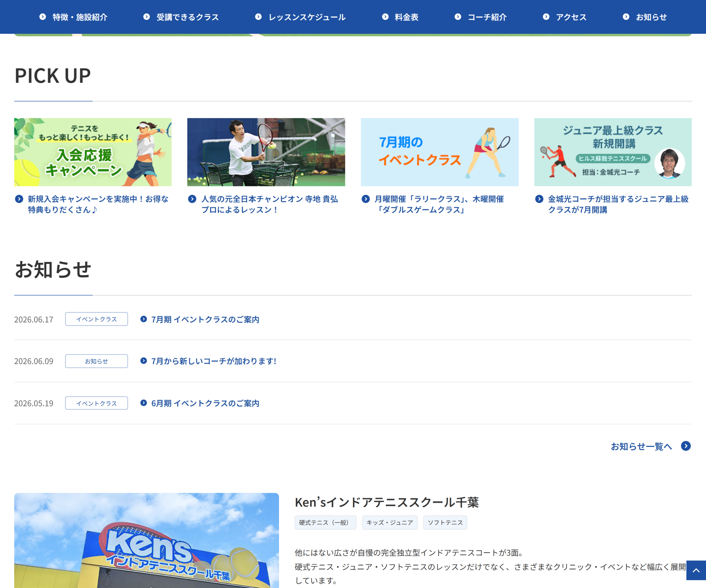
Task: Click the large お知らせ section heading
Action: [x=53, y=270]
